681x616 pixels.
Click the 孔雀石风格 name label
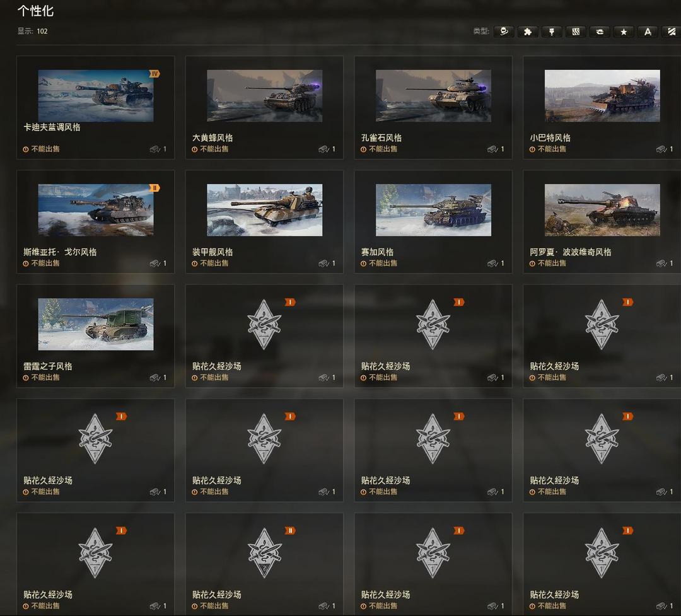tap(381, 137)
